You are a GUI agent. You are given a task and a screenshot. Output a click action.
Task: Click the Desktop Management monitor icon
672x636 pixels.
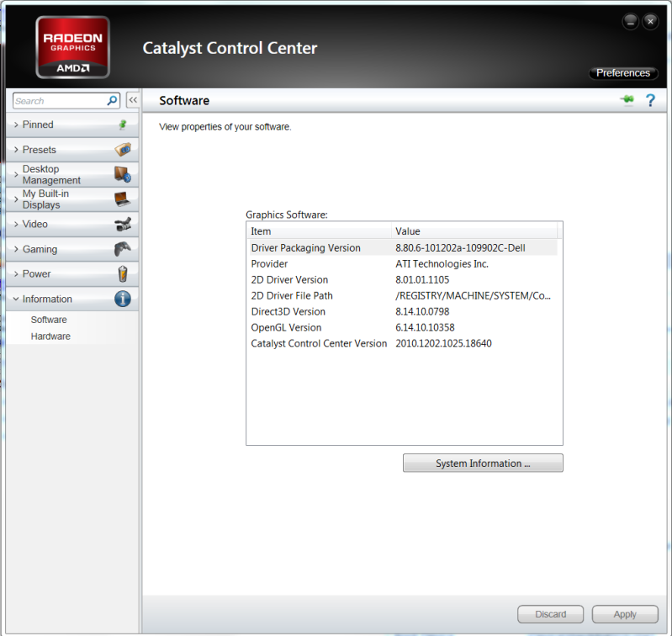click(123, 174)
